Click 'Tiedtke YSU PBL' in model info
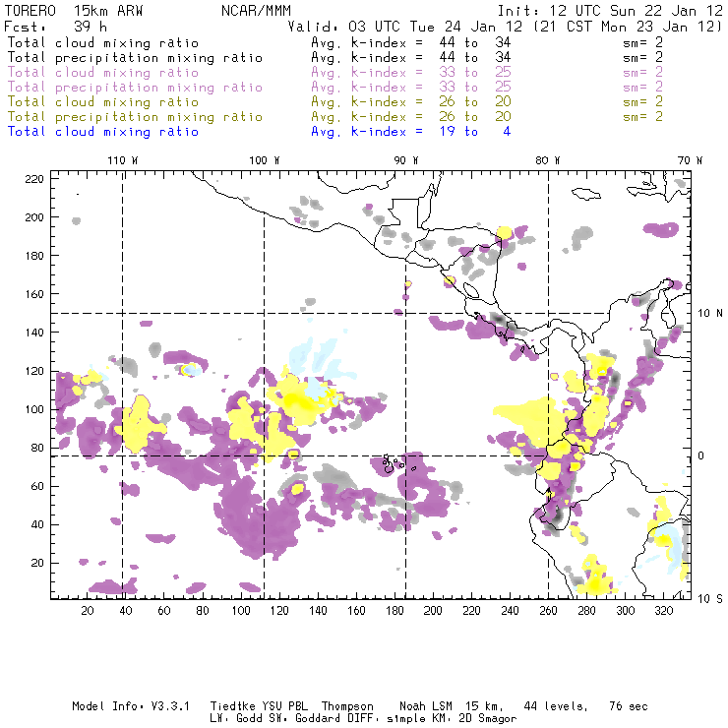 coord(259,706)
